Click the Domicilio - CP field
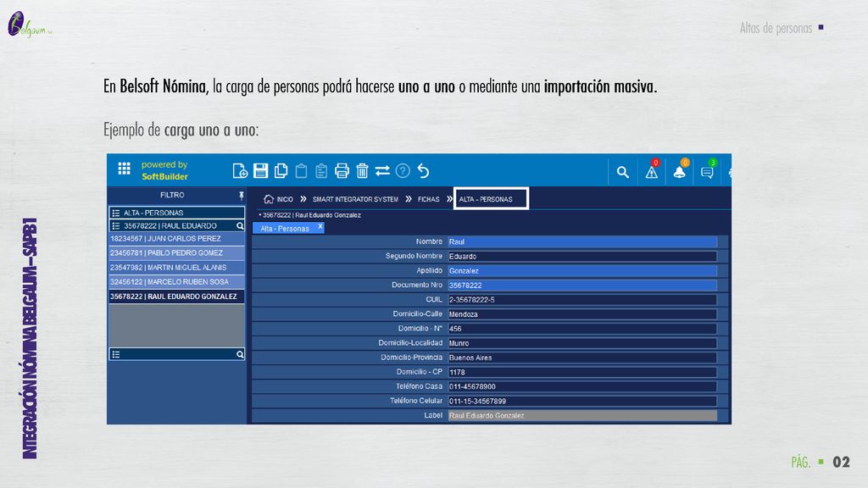The height and width of the screenshot is (488, 868). coord(582,372)
